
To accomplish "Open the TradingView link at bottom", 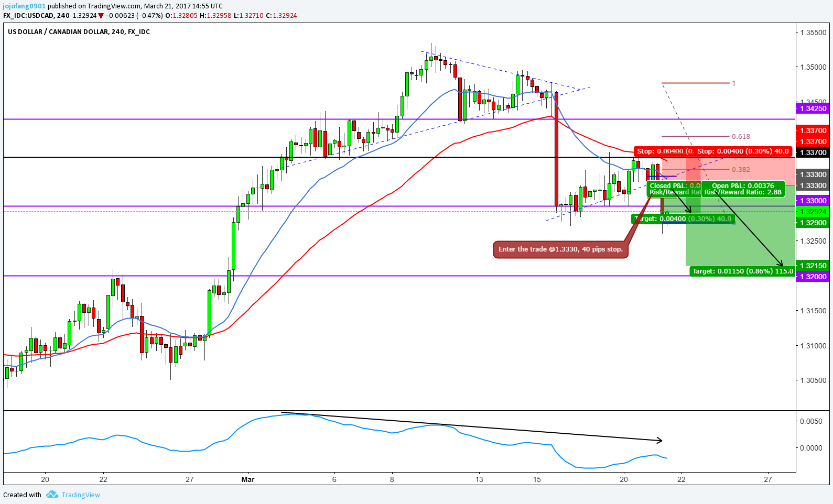I will [x=81, y=495].
